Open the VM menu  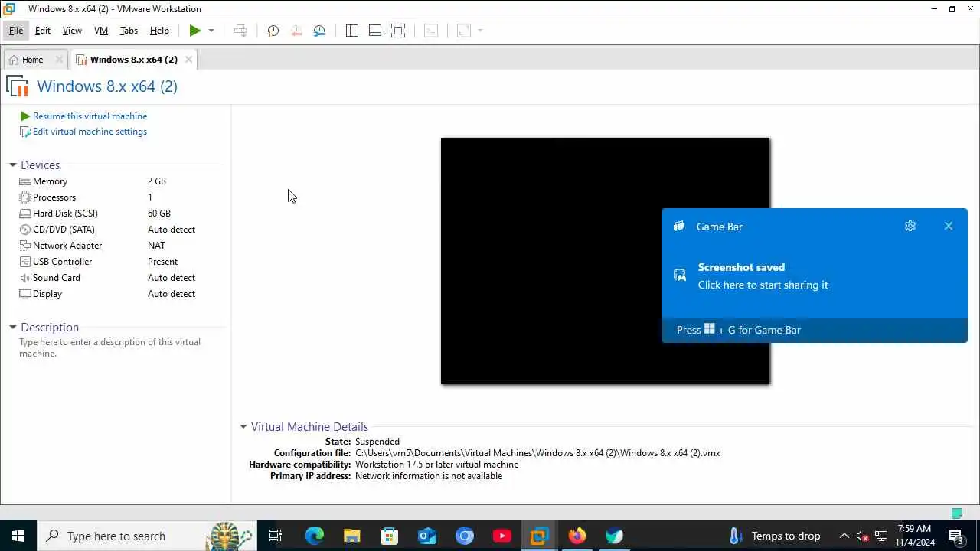tap(101, 31)
